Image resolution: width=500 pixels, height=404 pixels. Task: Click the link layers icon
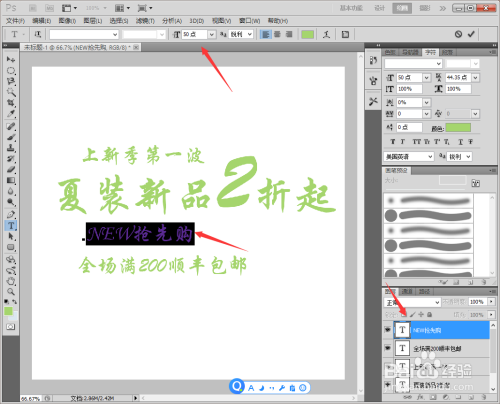pyautogui.click(x=407, y=397)
